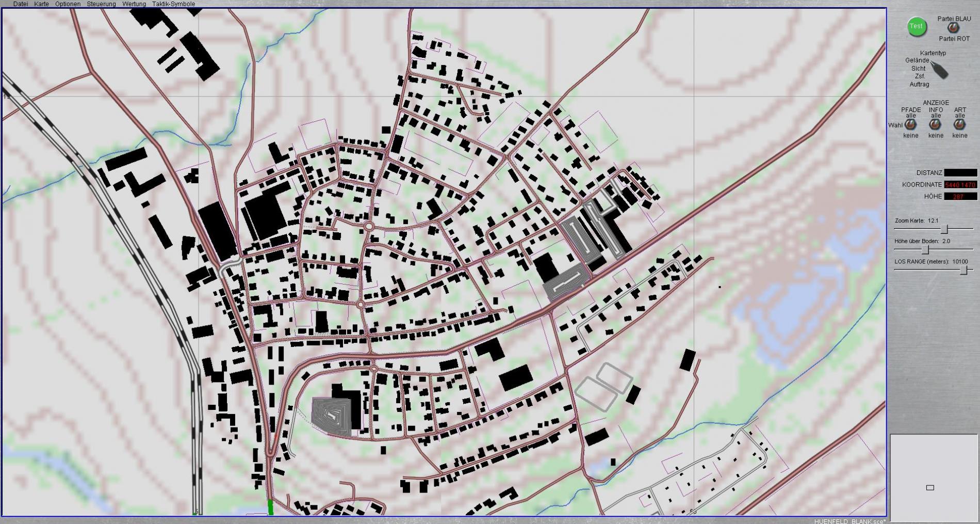980x524 pixels.
Task: Open the Karte menu
Action: pyautogui.click(x=41, y=4)
